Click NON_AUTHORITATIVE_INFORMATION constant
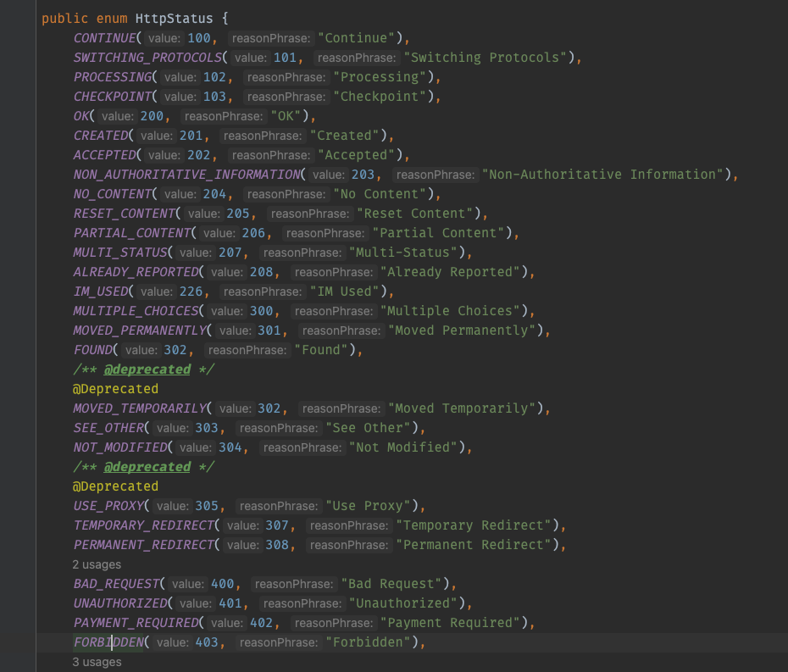The image size is (788, 672). (x=186, y=175)
